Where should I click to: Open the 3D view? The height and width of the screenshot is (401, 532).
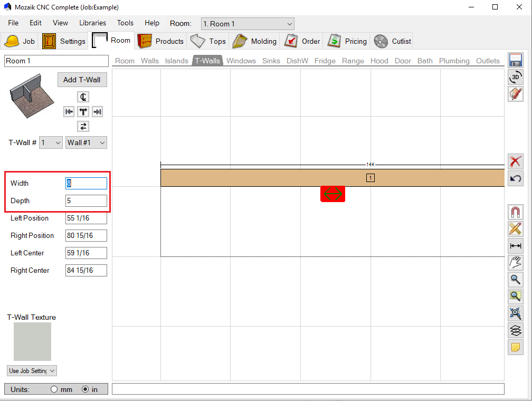(x=516, y=77)
